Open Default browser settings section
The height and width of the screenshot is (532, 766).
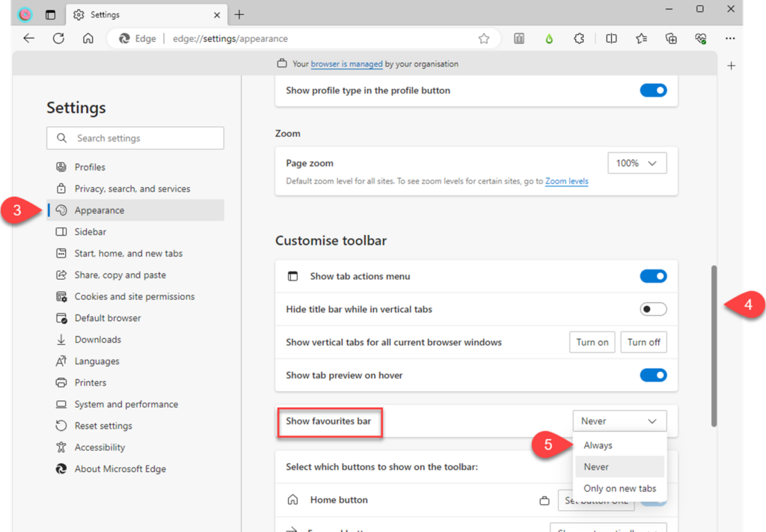tap(135, 318)
